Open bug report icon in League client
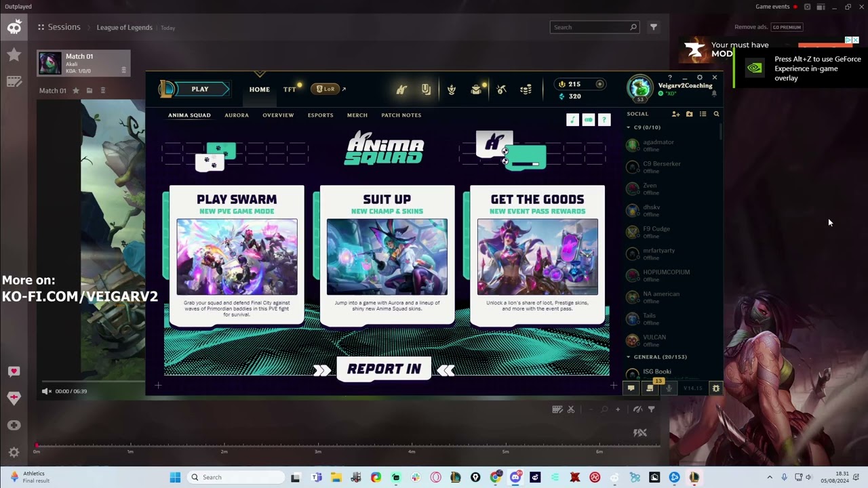 715,388
